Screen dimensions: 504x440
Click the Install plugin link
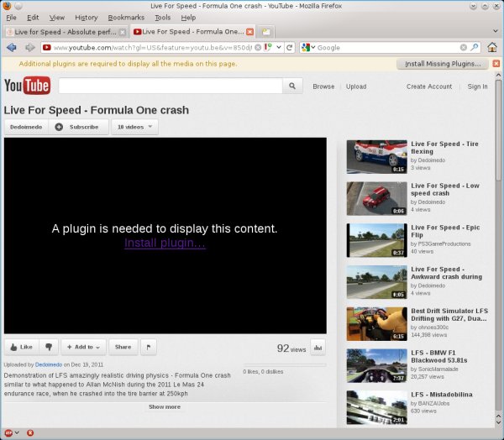(165, 243)
